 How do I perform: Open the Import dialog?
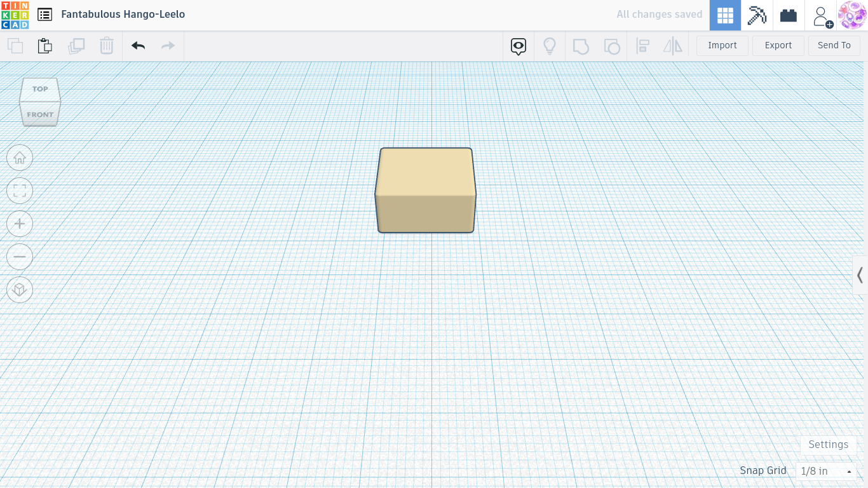click(x=722, y=46)
